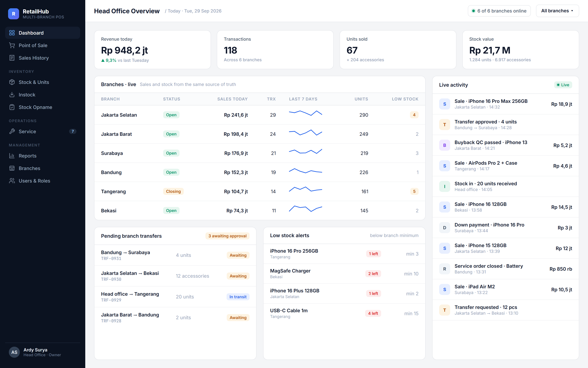Click the S icon for iPhone 16 Pro Max sale
Viewport: 588px width, 368px height.
point(445,104)
